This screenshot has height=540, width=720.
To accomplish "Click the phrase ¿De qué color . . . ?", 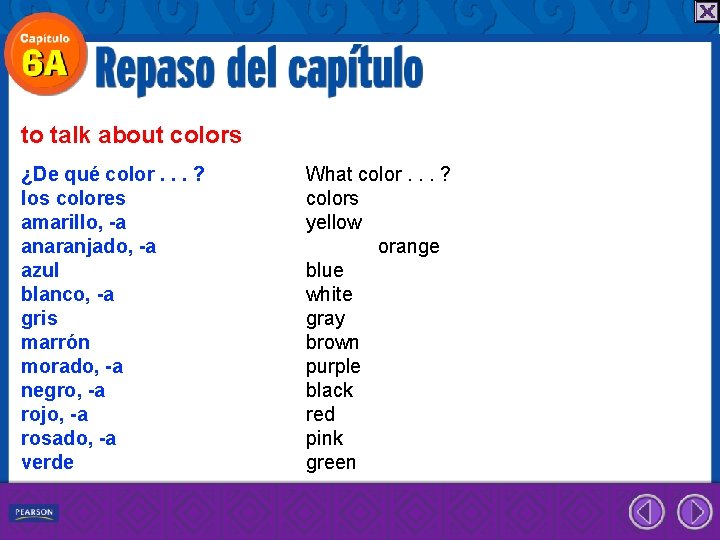I will pos(113,174).
